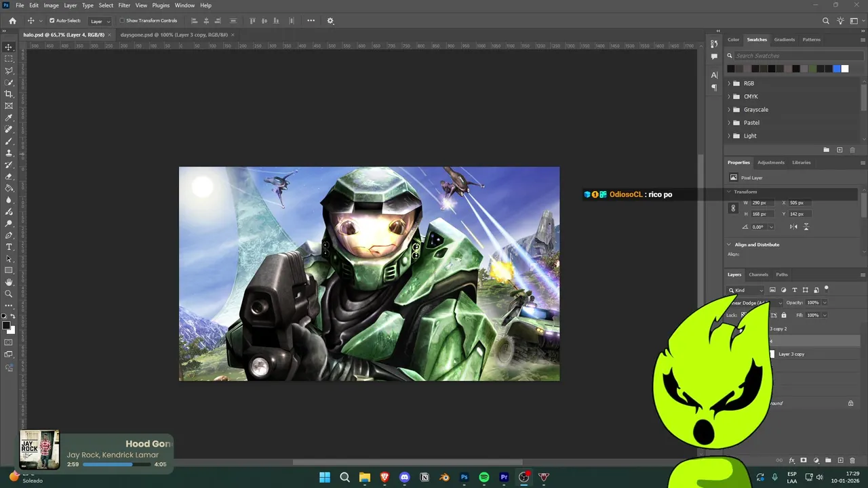868x488 pixels.
Task: Go to Photoshop Home screen icon
Action: [12, 21]
